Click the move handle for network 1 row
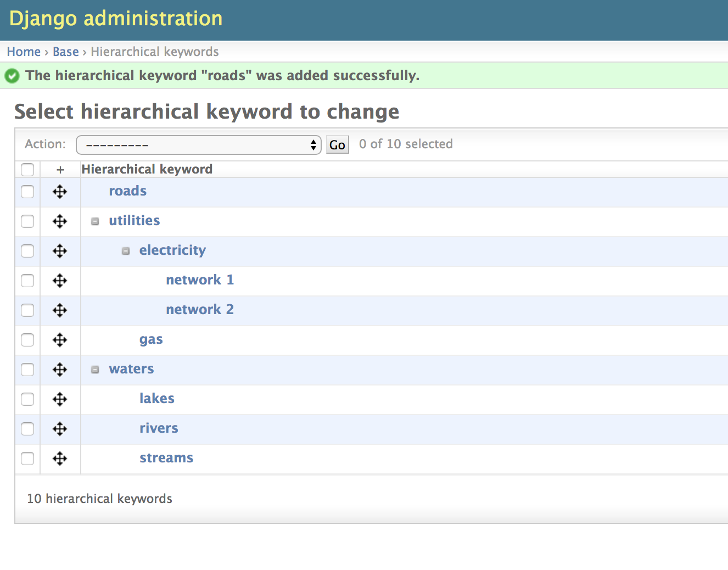Screen dimensions: 728x570 tap(60, 281)
